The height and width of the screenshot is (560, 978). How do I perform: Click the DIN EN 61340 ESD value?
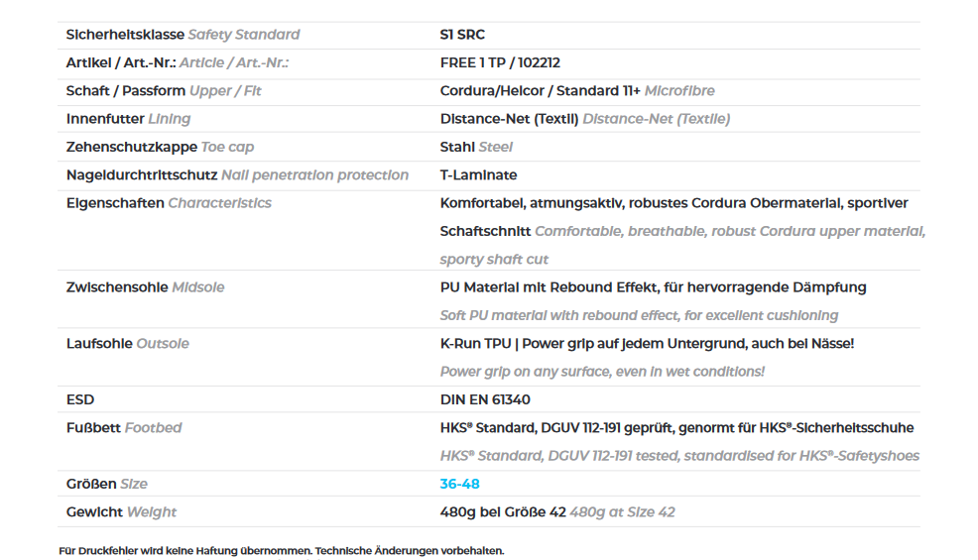point(485,399)
